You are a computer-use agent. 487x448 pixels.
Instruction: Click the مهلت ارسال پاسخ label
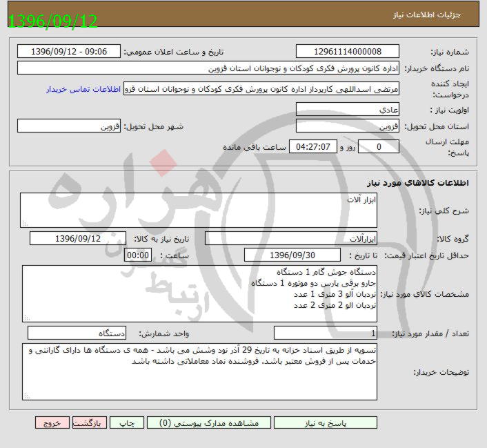(x=447, y=147)
